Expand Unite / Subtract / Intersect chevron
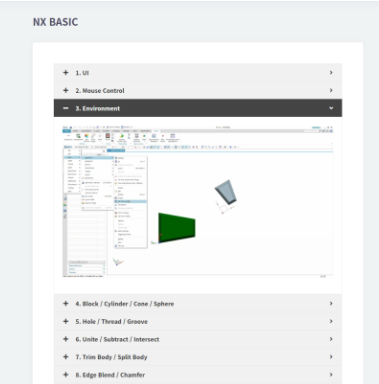Image resolution: width=379 pixels, height=384 pixels. [x=331, y=339]
